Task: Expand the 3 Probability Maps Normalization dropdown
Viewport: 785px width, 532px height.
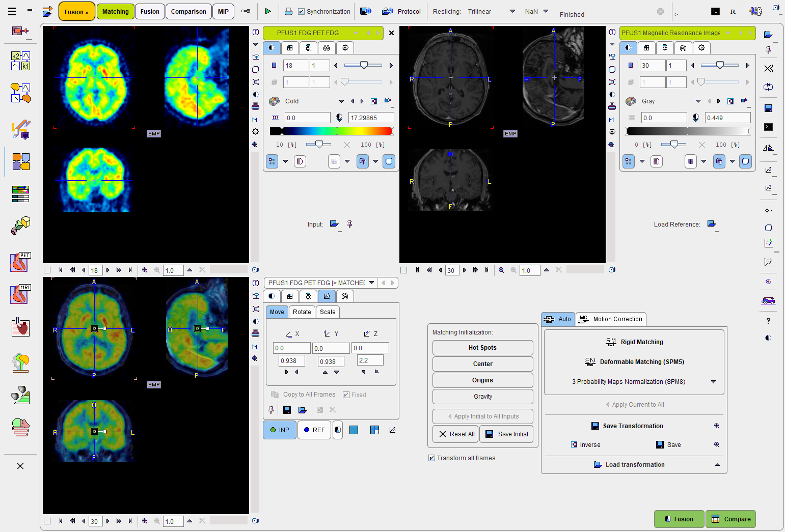Action: (713, 382)
